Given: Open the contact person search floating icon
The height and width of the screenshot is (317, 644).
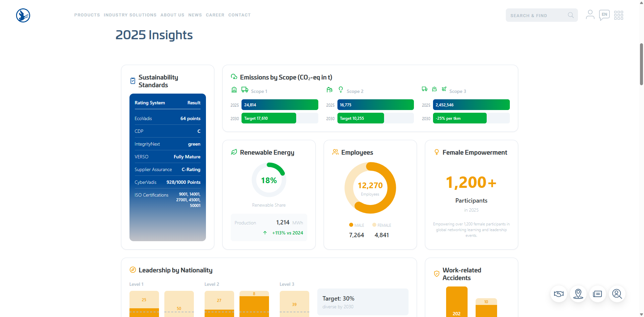Looking at the screenshot, I should click(617, 294).
